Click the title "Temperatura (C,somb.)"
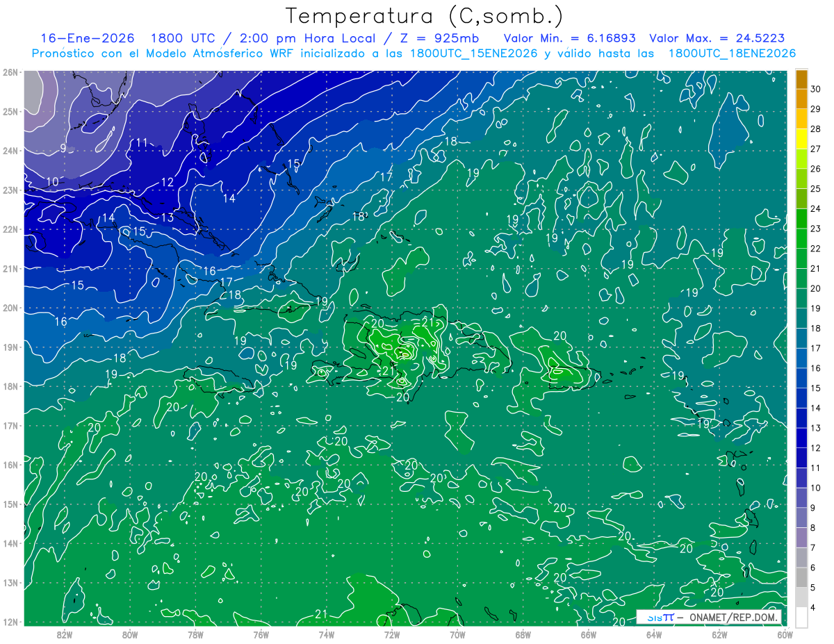The height and width of the screenshot is (644, 834). pyautogui.click(x=425, y=16)
